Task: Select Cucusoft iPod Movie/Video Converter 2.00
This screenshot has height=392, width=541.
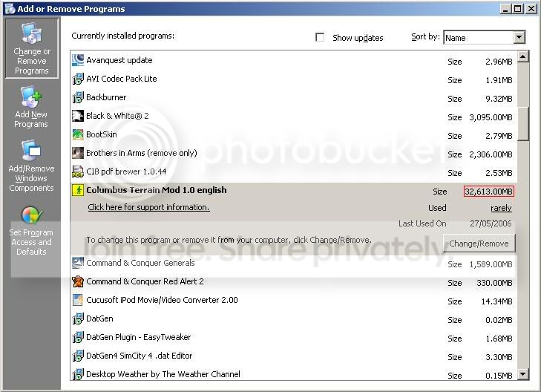Action: coord(294,300)
